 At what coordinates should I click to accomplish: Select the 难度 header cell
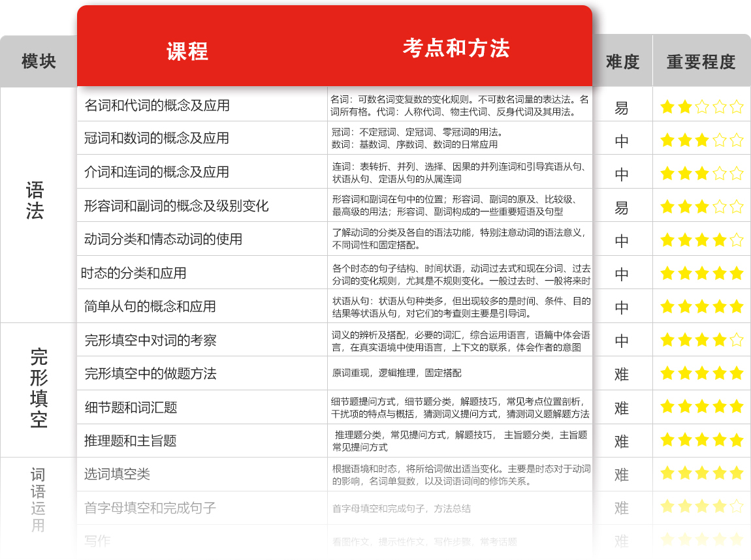[622, 62]
